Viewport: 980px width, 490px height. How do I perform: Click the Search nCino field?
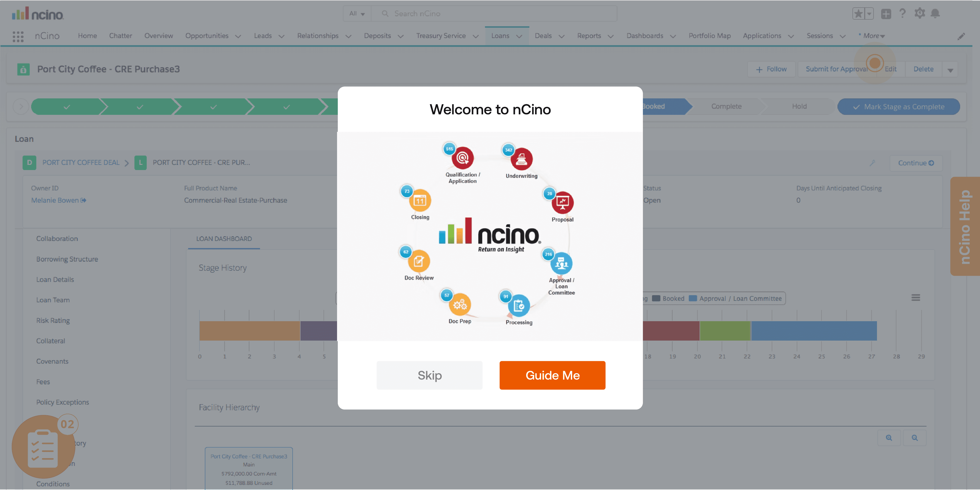click(494, 14)
